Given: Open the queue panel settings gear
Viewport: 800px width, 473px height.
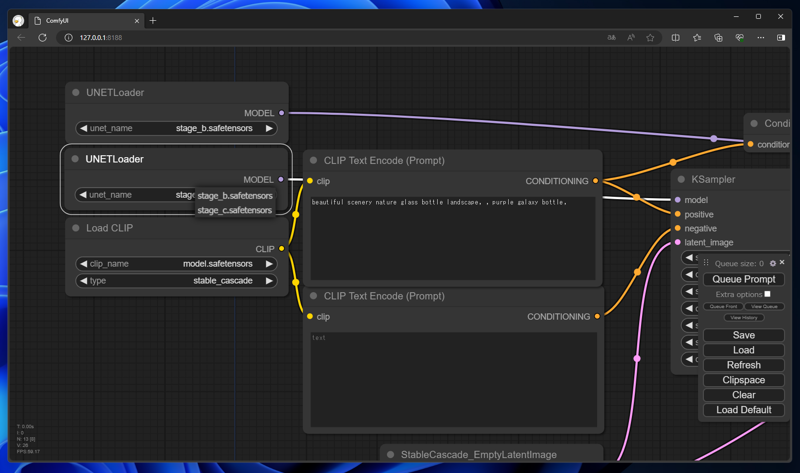Looking at the screenshot, I should (772, 263).
